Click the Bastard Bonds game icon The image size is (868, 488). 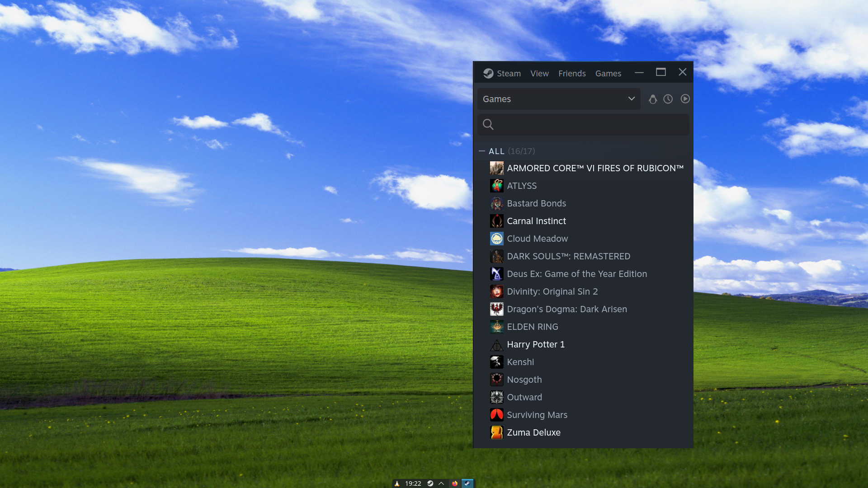[496, 203]
